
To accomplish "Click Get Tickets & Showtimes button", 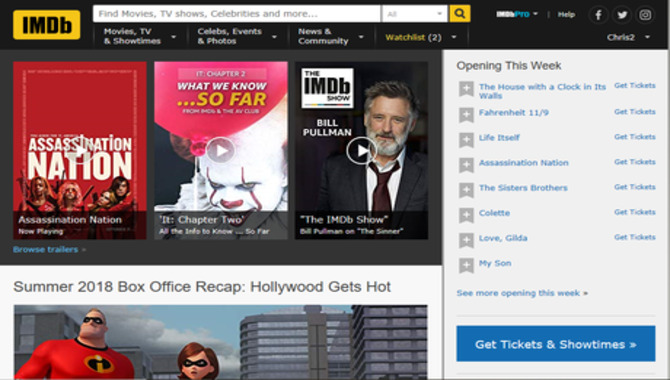I will (555, 344).
